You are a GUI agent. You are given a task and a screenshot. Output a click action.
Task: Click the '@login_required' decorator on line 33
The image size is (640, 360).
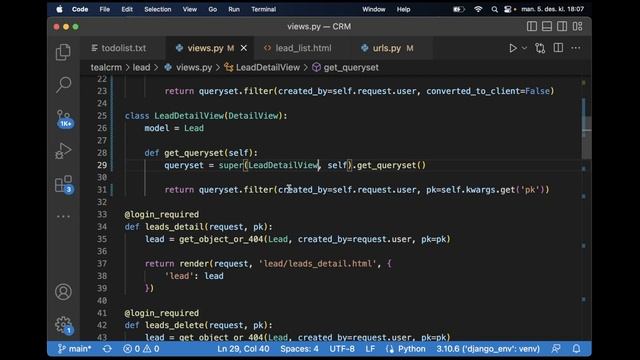coord(162,215)
